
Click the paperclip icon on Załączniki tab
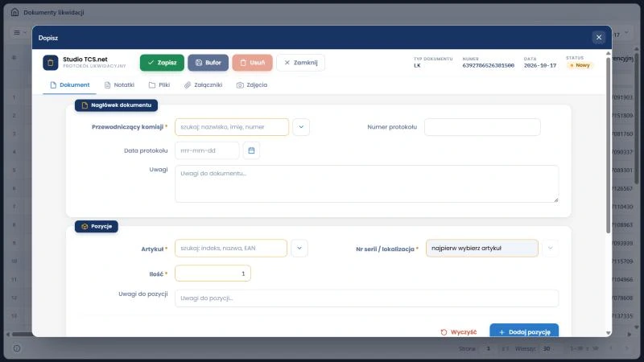(188, 85)
